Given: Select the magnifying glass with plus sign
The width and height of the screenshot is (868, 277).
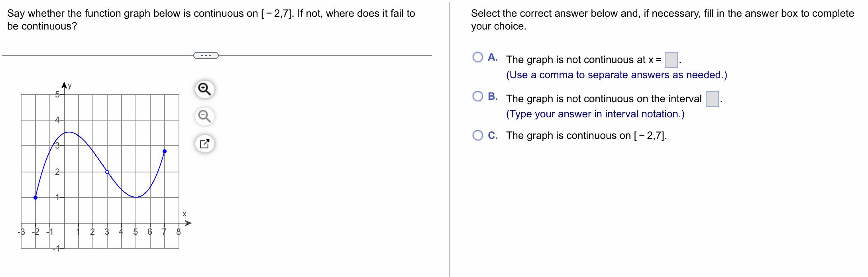Looking at the screenshot, I should point(204,89).
